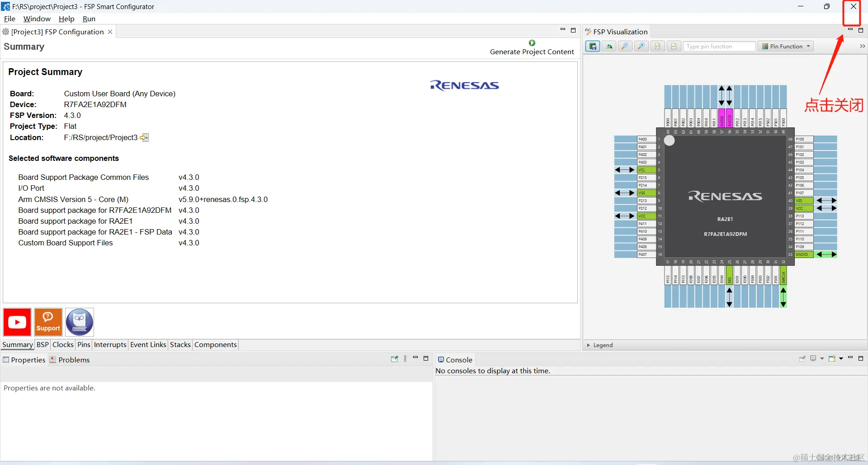Screen dimensions: 868x465
Task: Click the green SWDIO pin on the chip
Action: (804, 254)
